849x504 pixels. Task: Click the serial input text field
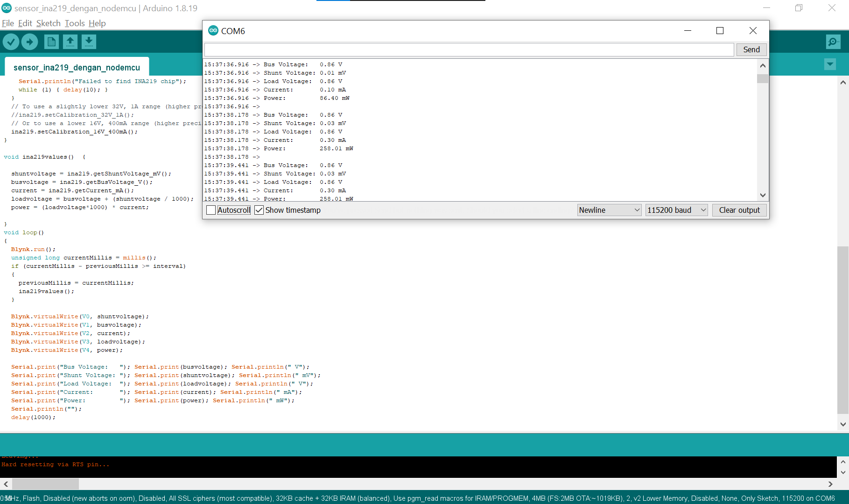(x=469, y=49)
